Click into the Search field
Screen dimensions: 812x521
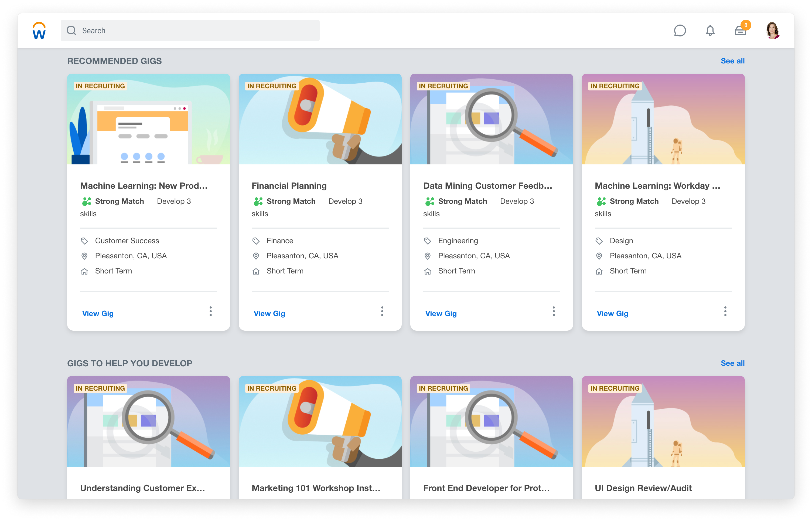(199, 31)
